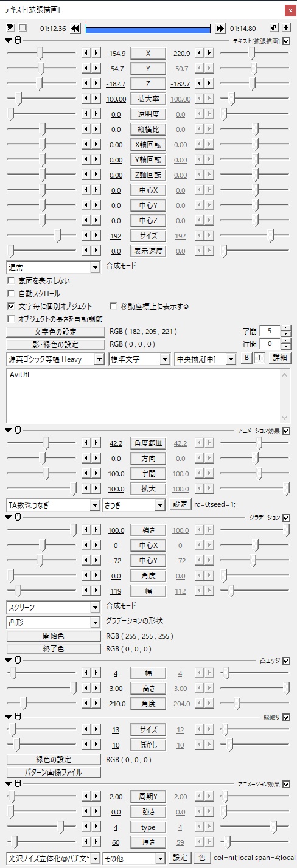
Task: Enable the 裏面を表示しない checkbox
Action: tap(10, 280)
